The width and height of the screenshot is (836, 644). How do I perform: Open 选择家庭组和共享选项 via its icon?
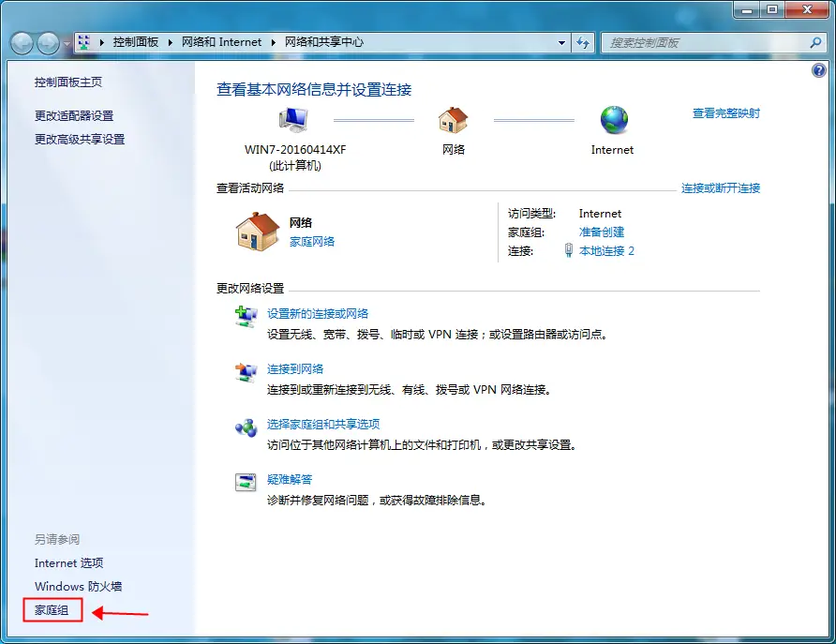(x=246, y=427)
